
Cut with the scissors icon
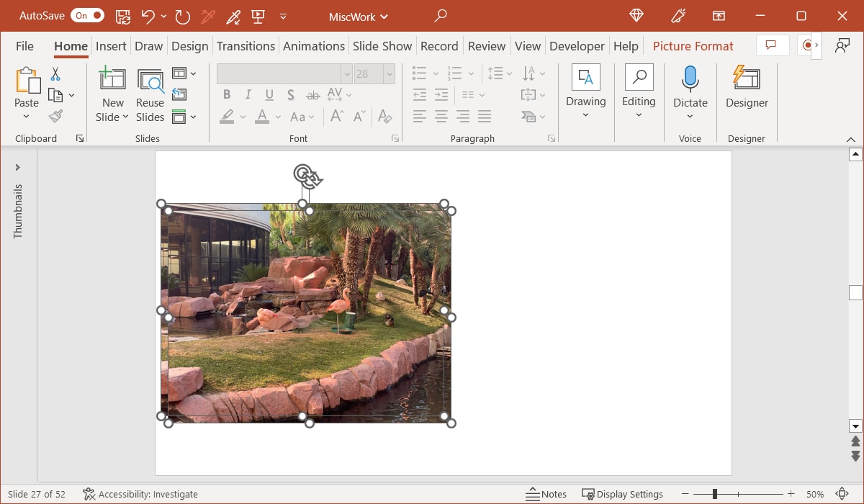click(x=55, y=73)
